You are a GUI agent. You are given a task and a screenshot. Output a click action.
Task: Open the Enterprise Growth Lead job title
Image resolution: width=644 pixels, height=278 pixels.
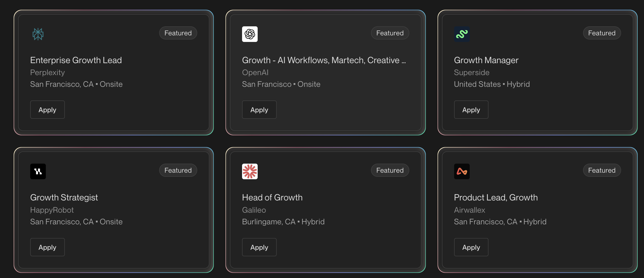(76, 60)
